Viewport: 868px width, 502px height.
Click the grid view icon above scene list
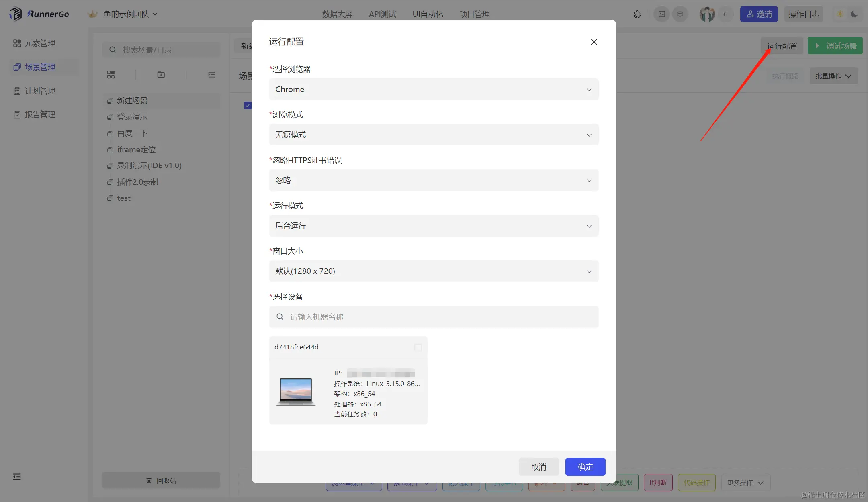point(111,75)
